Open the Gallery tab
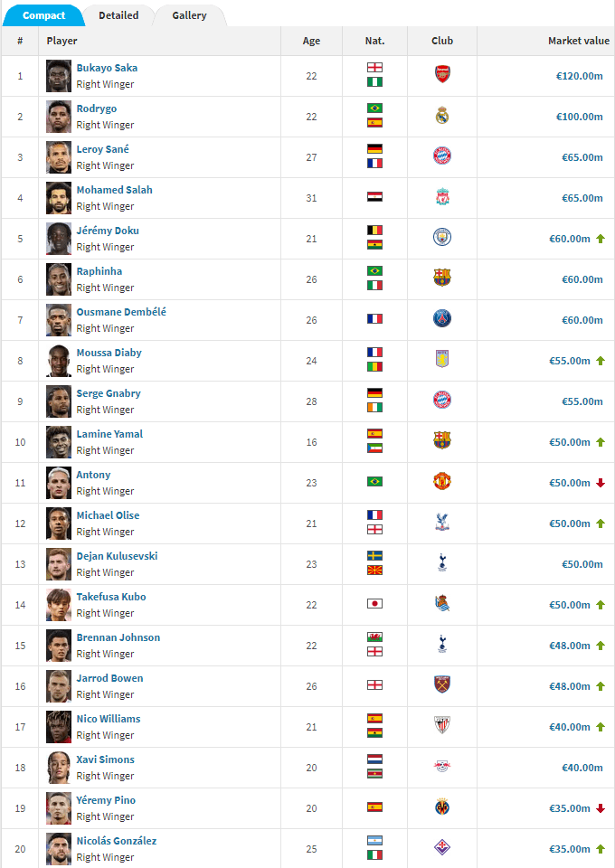 (x=189, y=15)
